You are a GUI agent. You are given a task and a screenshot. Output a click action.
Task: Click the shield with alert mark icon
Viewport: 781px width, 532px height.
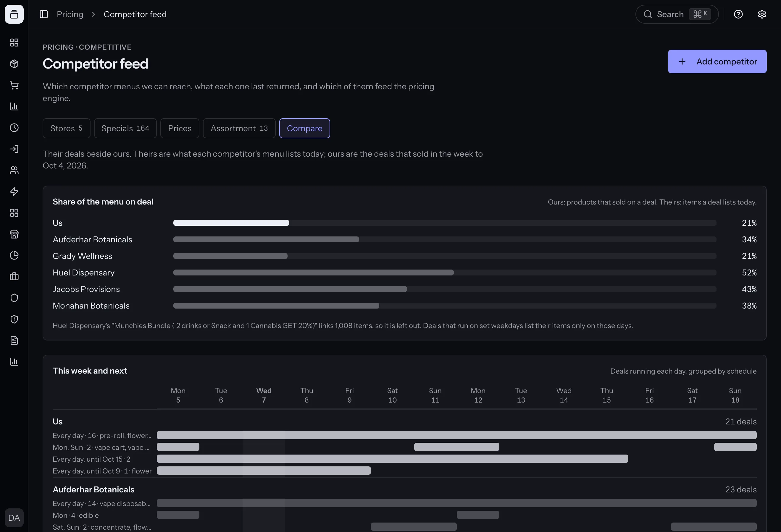[x=14, y=319]
